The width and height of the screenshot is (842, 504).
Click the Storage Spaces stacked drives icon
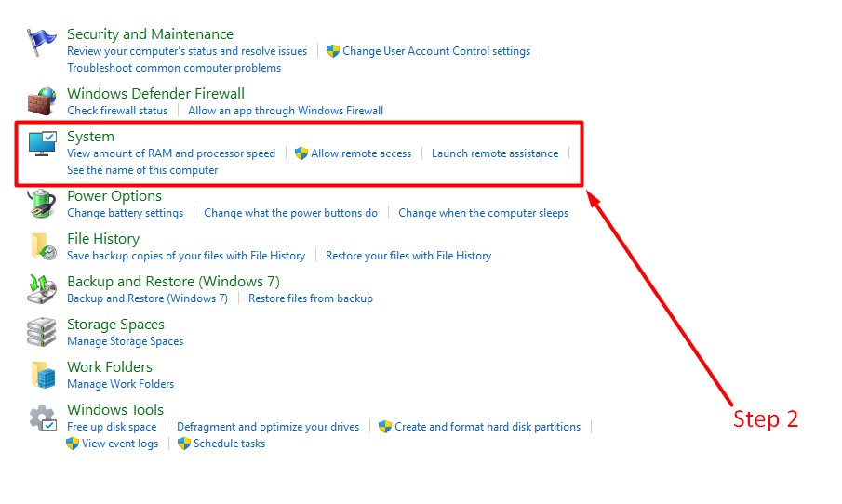(x=41, y=332)
